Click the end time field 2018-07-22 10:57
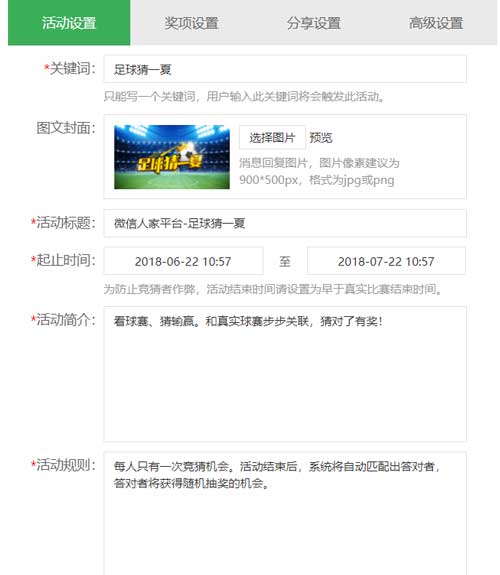The width and height of the screenshot is (500, 575). 386,261
